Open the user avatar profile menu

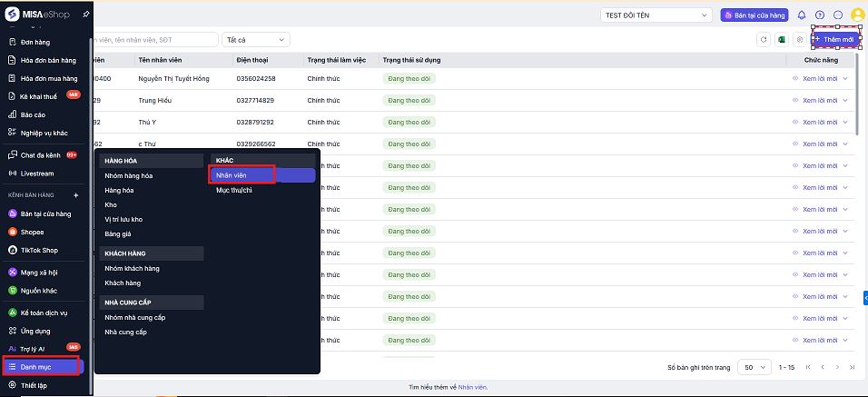857,15
